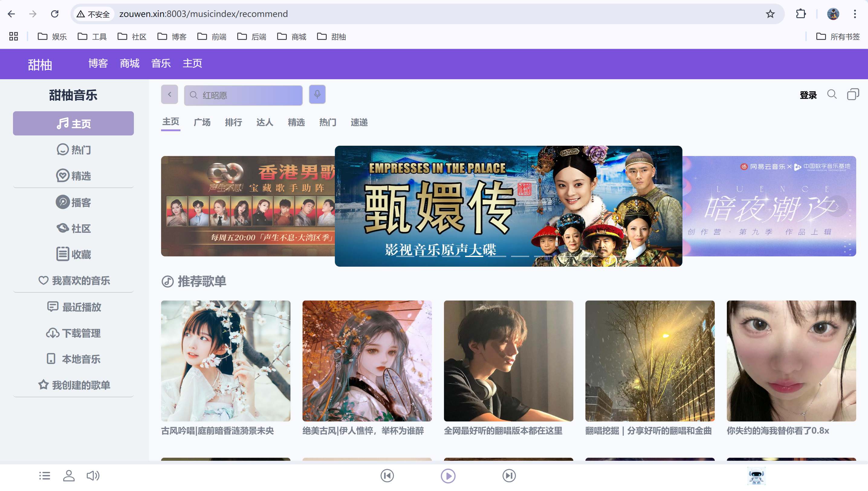Go to 主页 in purple navbar
The image size is (868, 491).
coord(192,63)
